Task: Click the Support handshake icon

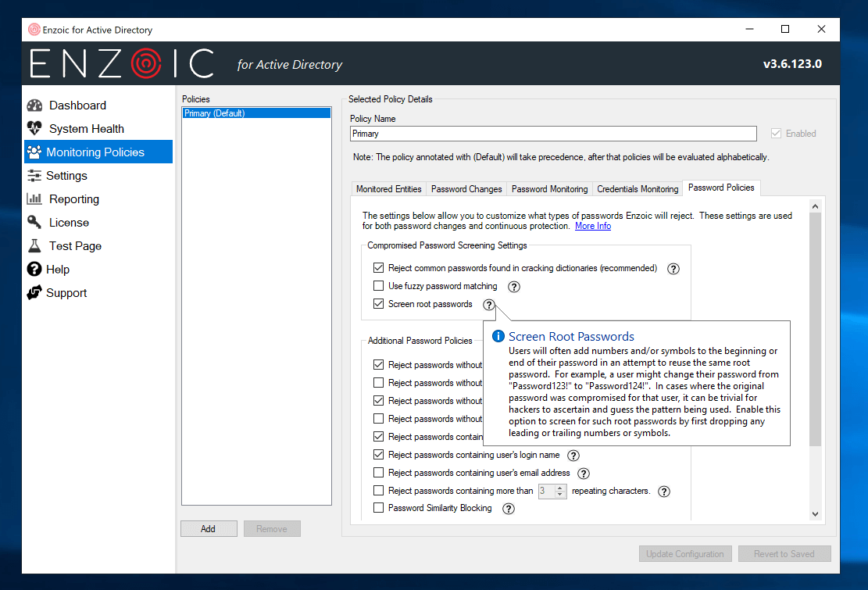Action: pos(34,293)
